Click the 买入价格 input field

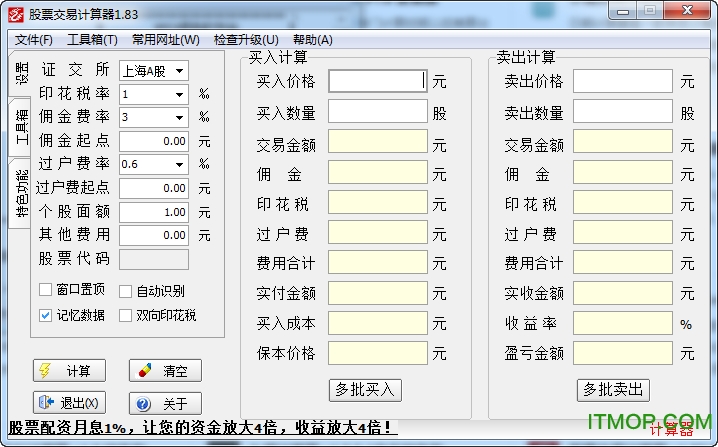[x=377, y=81]
